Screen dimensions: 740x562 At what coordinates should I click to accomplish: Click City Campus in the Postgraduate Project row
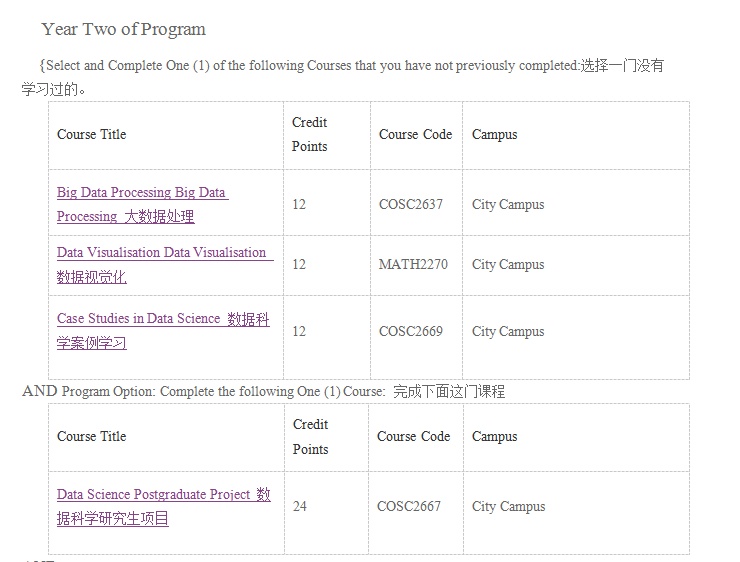tap(508, 506)
